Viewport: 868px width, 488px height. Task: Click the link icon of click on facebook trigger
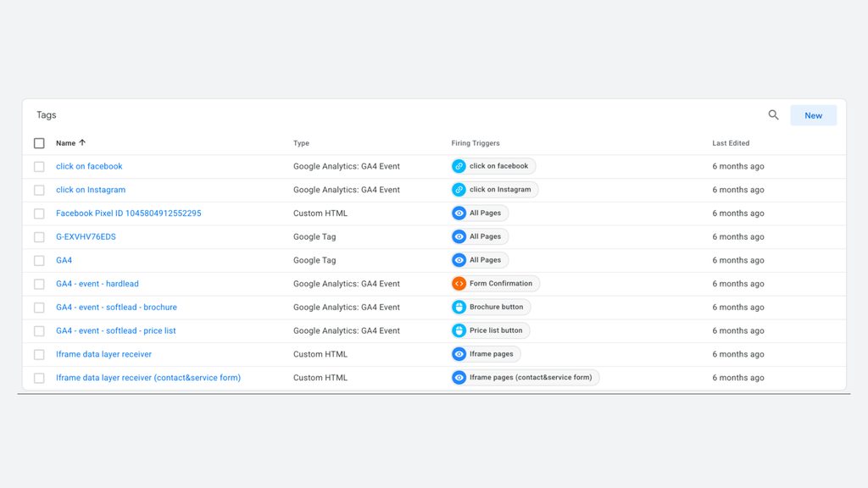tap(459, 166)
